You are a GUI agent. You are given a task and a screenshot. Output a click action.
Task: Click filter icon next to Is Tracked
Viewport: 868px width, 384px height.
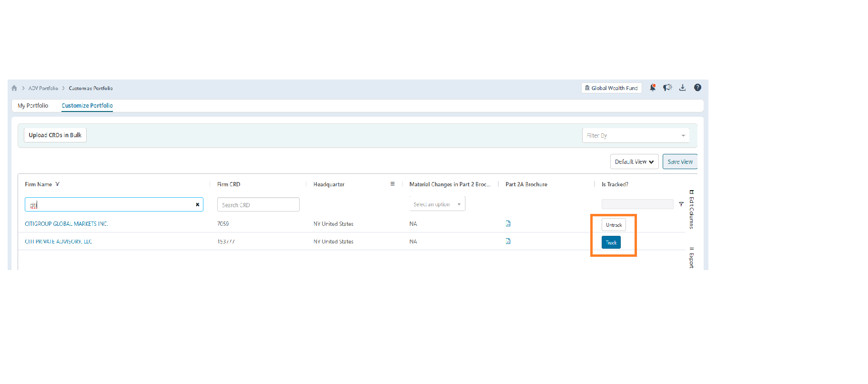coord(681,204)
